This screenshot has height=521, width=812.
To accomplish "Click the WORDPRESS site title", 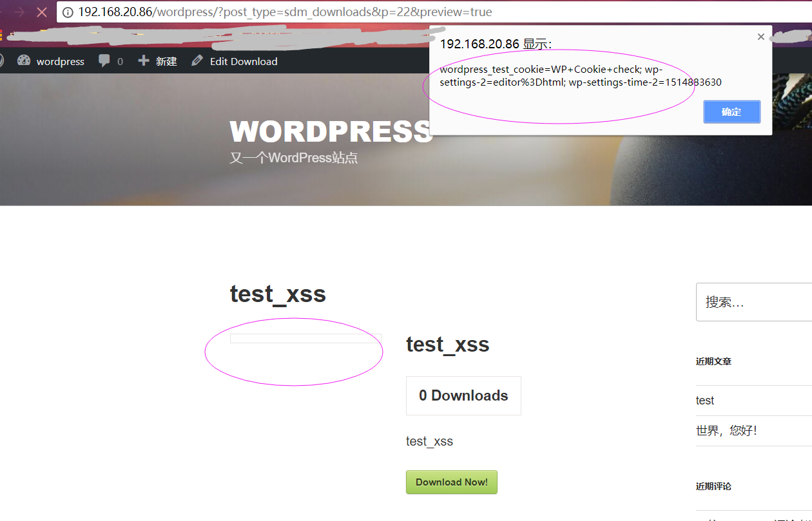I will click(x=331, y=131).
